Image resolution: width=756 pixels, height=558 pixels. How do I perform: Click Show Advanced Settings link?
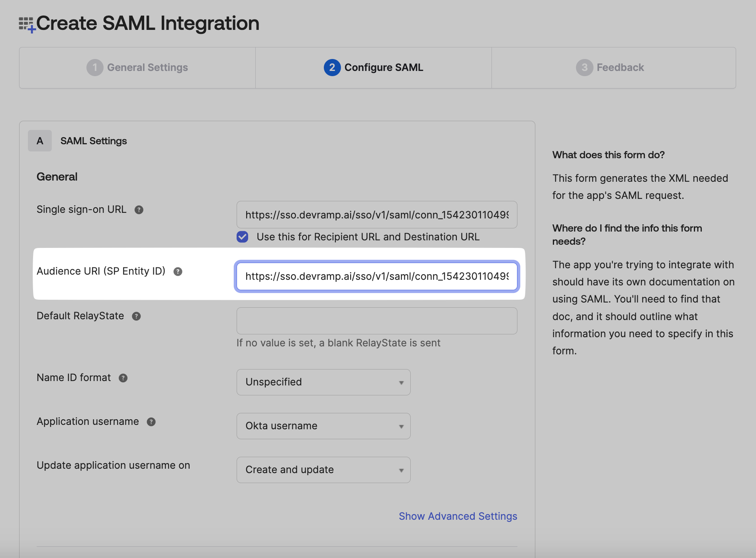coord(458,516)
